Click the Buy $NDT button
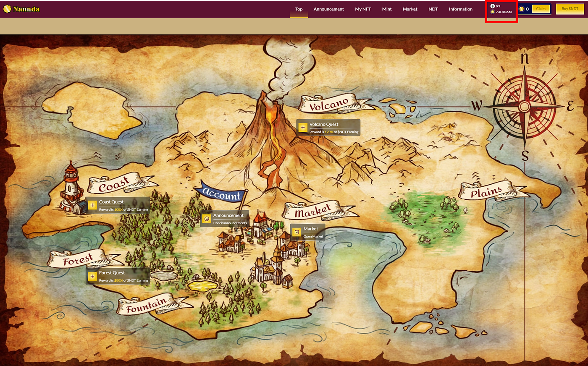Image resolution: width=588 pixels, height=366 pixels. pyautogui.click(x=570, y=9)
